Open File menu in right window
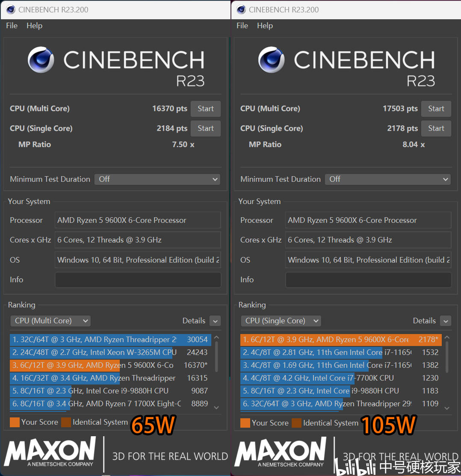The image size is (461, 476). (x=242, y=26)
